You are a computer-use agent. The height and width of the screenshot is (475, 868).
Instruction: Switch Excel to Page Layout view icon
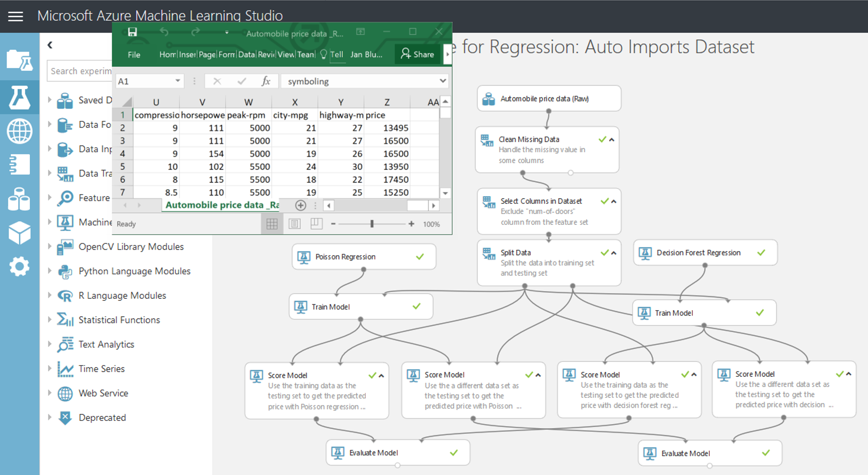[x=295, y=224]
